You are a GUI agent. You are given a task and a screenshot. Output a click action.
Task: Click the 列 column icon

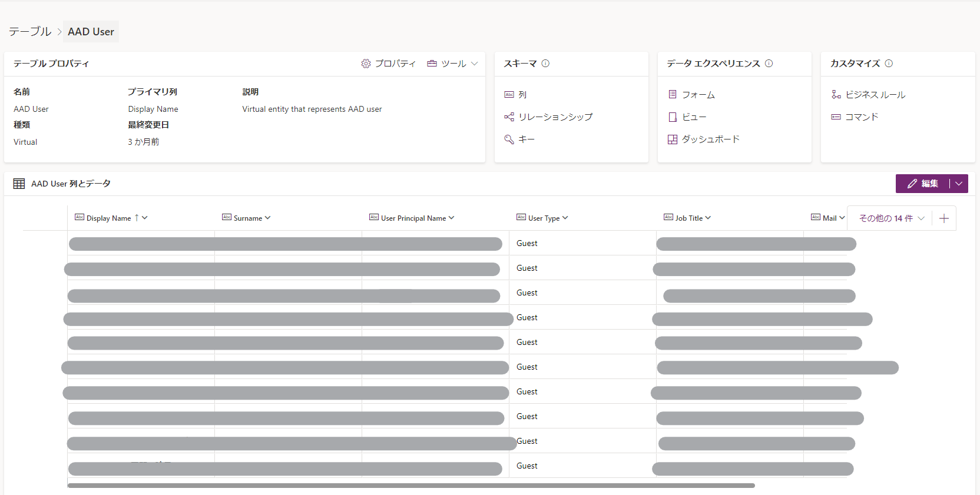(509, 95)
